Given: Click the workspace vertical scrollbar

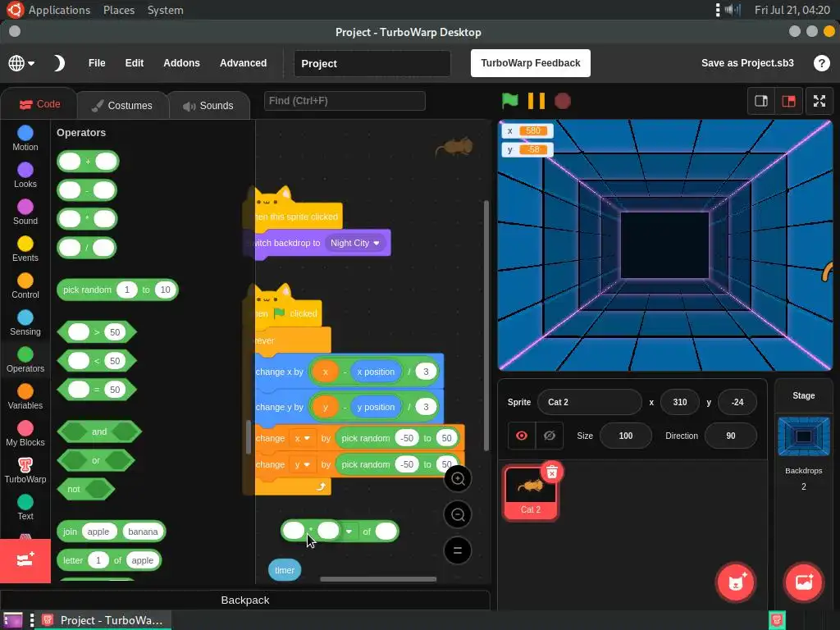Looking at the screenshot, I should point(486,326).
